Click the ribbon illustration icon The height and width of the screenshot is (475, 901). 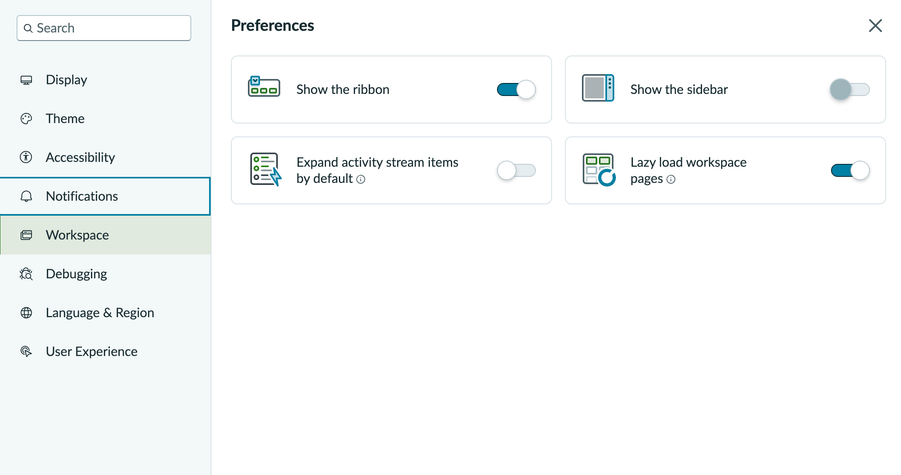pyautogui.click(x=264, y=87)
